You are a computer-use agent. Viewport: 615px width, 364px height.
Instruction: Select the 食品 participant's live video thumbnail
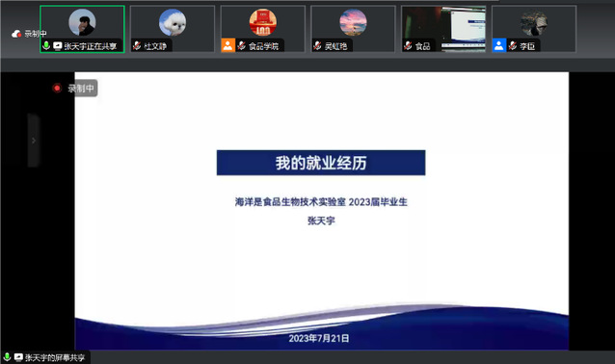443,29
